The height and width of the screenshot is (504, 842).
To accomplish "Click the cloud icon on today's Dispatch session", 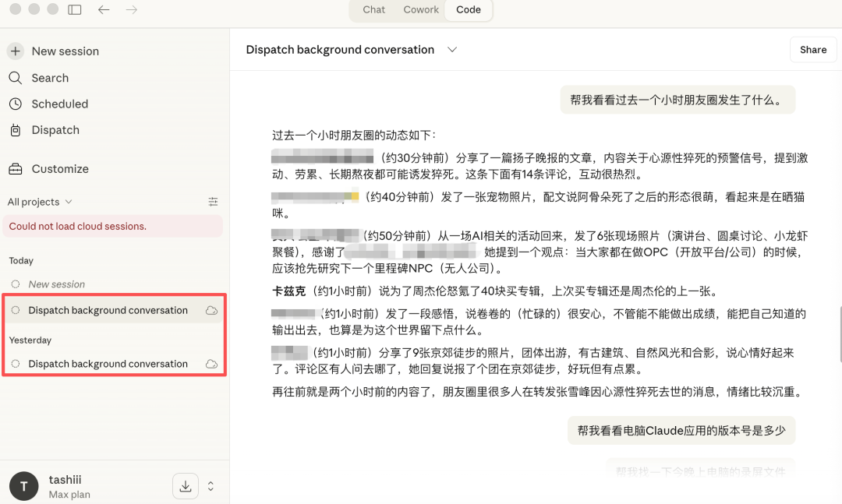I will click(x=211, y=310).
